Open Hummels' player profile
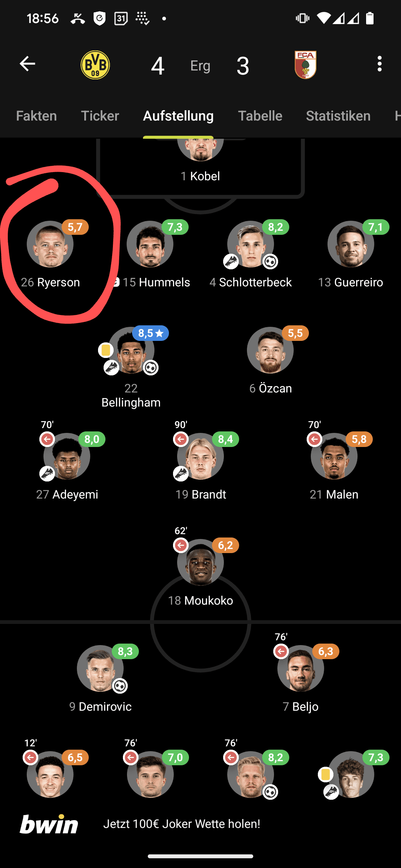 click(x=150, y=244)
